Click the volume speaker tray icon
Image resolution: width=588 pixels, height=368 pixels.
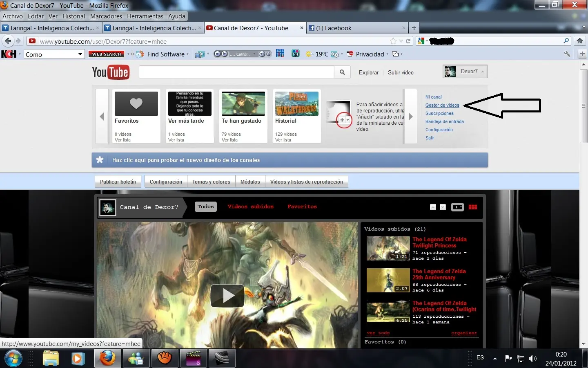[533, 359]
